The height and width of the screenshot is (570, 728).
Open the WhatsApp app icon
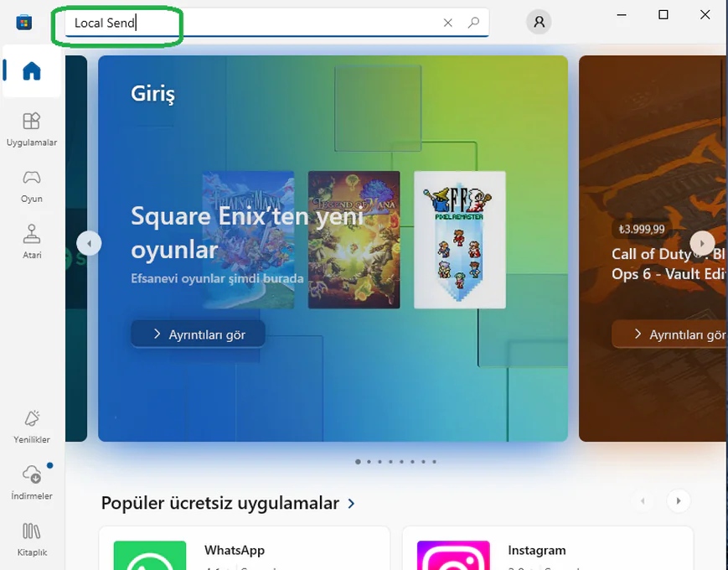[150, 555]
